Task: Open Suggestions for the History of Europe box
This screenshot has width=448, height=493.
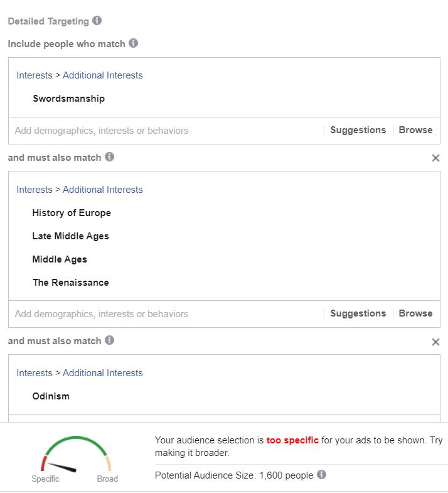Action: (358, 313)
